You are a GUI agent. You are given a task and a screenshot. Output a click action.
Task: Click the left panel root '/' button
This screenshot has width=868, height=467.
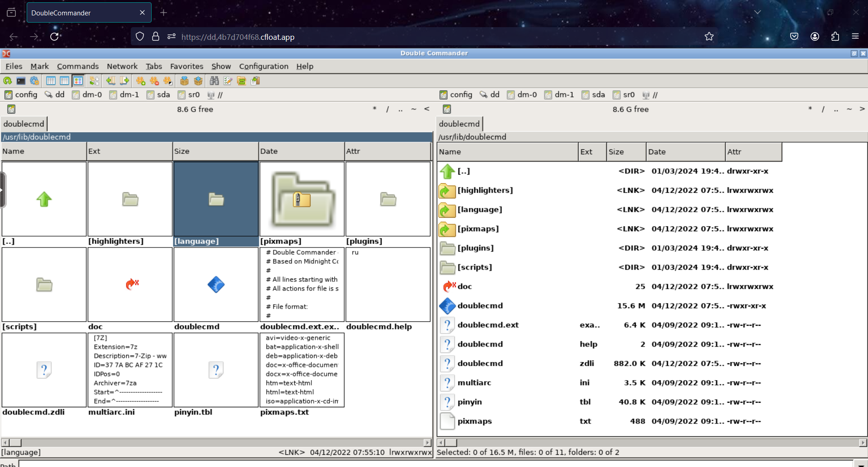pos(387,109)
